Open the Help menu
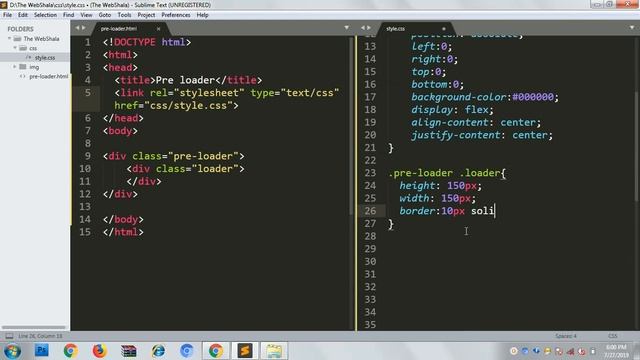The image size is (640, 360). pos(202,15)
